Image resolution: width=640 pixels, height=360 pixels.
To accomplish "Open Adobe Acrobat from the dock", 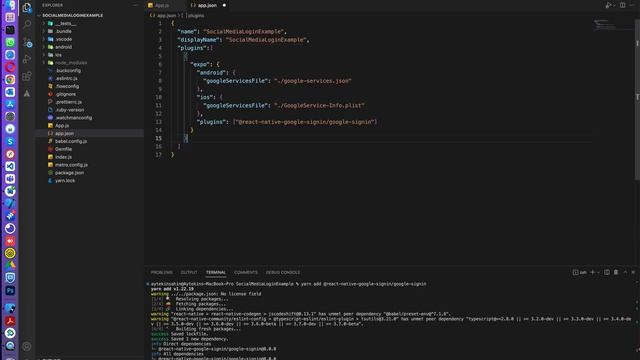I will pos(10,321).
